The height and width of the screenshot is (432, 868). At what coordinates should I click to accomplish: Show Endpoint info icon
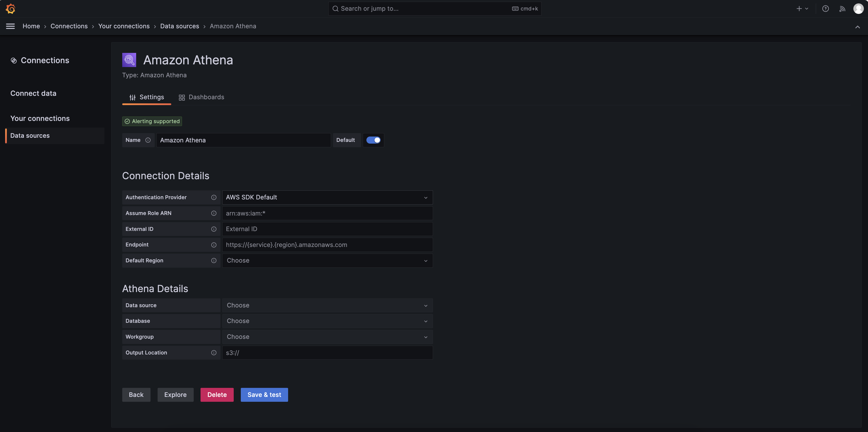click(x=214, y=245)
